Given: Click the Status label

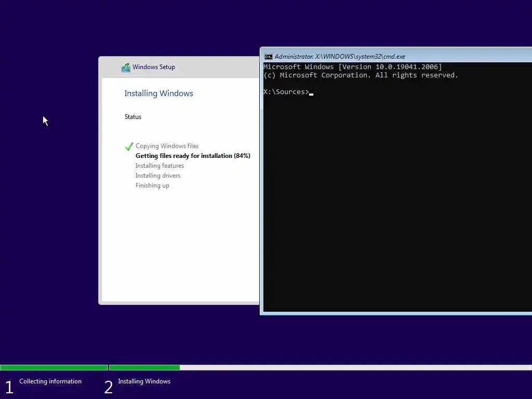Looking at the screenshot, I should point(132,117).
